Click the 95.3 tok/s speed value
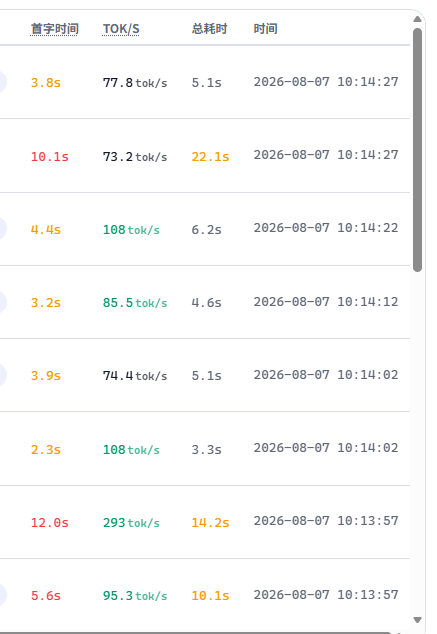The image size is (437, 634). coord(135,596)
